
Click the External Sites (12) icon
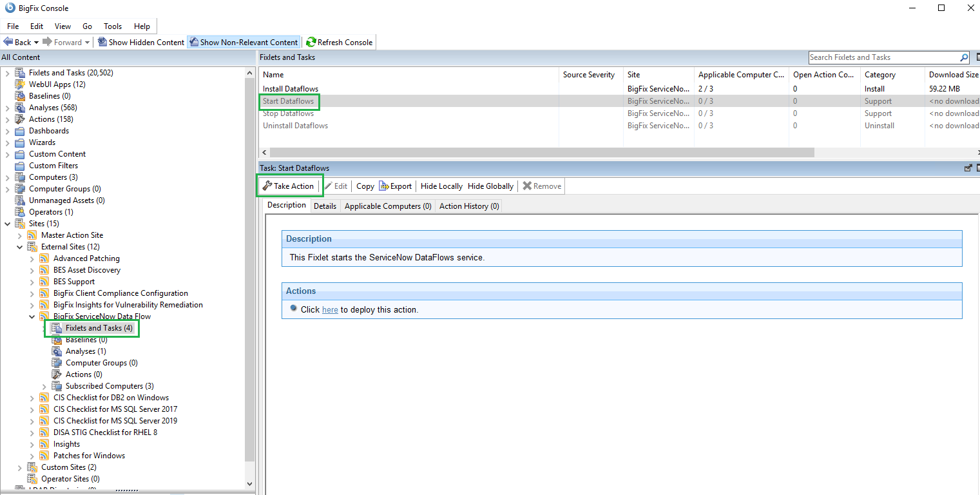[32, 247]
